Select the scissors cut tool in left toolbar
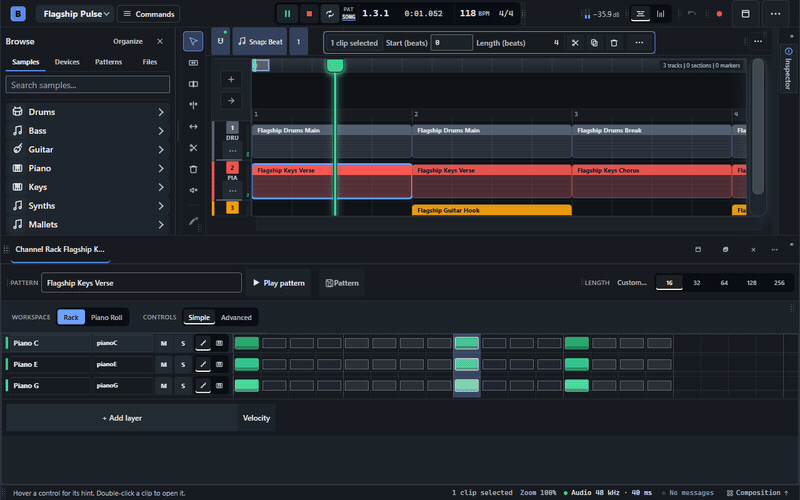800x500 pixels. coord(193,148)
